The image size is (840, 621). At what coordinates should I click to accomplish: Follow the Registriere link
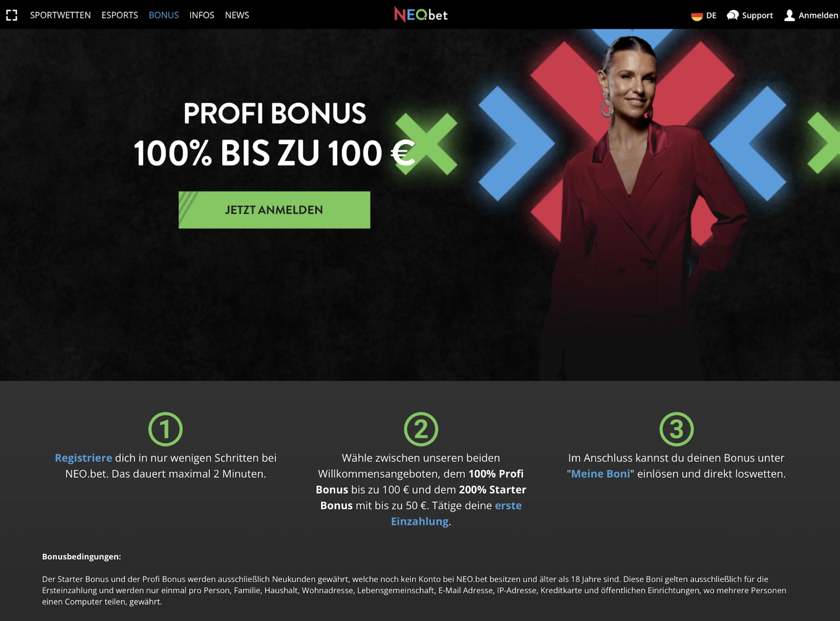pyautogui.click(x=83, y=458)
